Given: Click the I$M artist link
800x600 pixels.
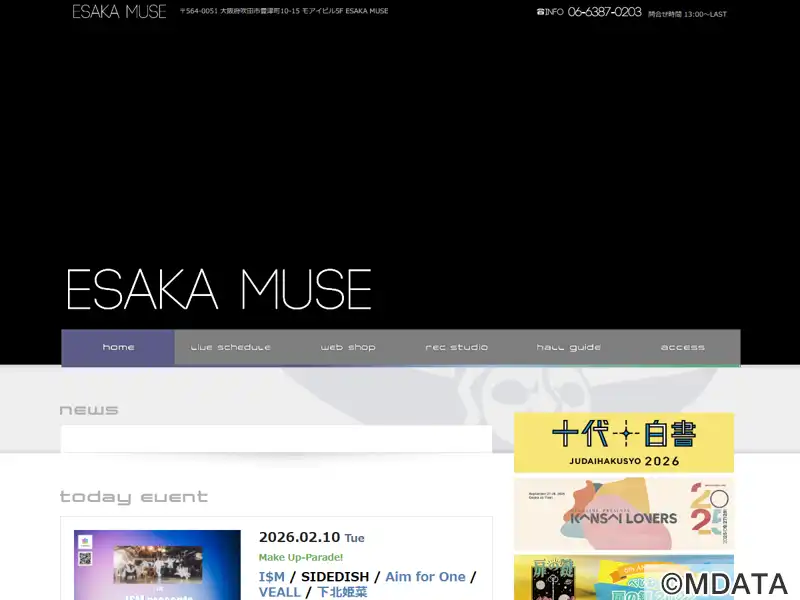Looking at the screenshot, I should coord(271,577).
